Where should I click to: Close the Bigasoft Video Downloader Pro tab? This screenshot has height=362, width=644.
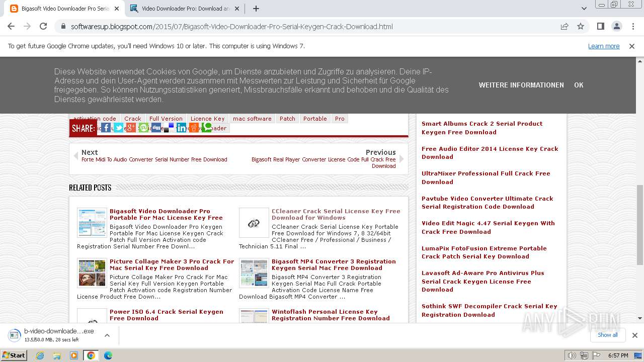[116, 9]
